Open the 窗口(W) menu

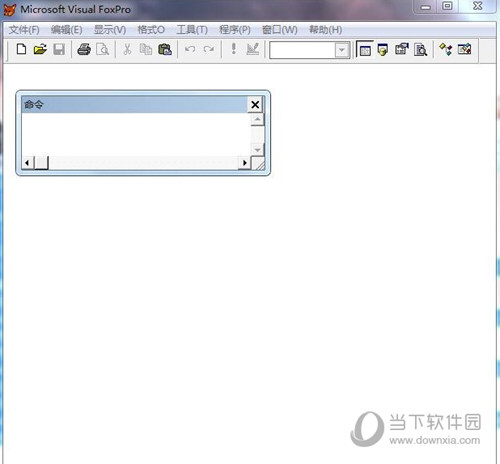[x=280, y=30]
